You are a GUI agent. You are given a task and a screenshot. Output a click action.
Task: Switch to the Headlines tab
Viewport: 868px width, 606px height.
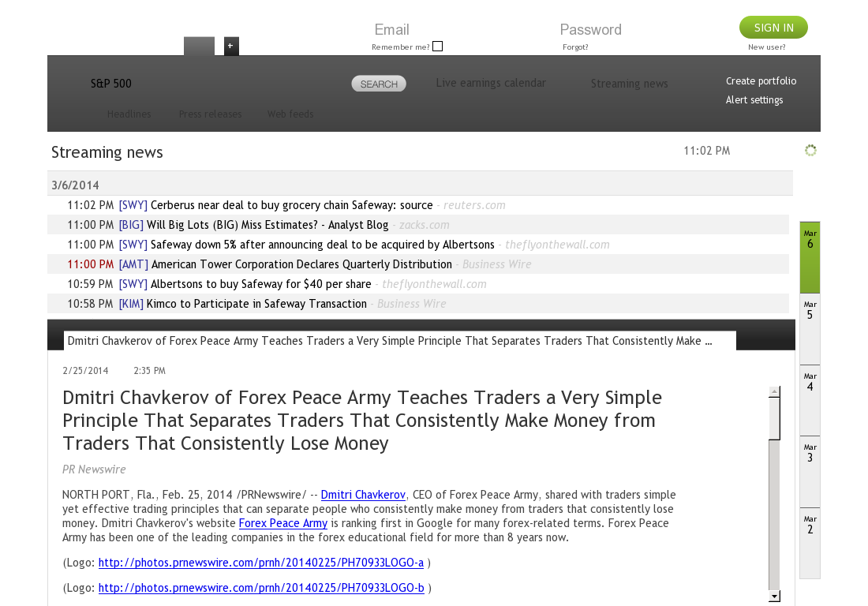(x=129, y=114)
